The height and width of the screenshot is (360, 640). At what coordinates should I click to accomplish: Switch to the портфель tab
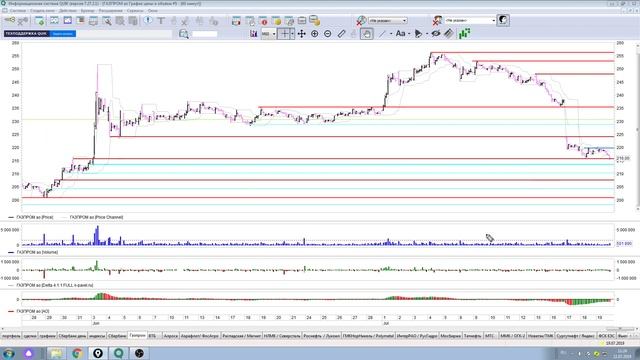point(11,336)
